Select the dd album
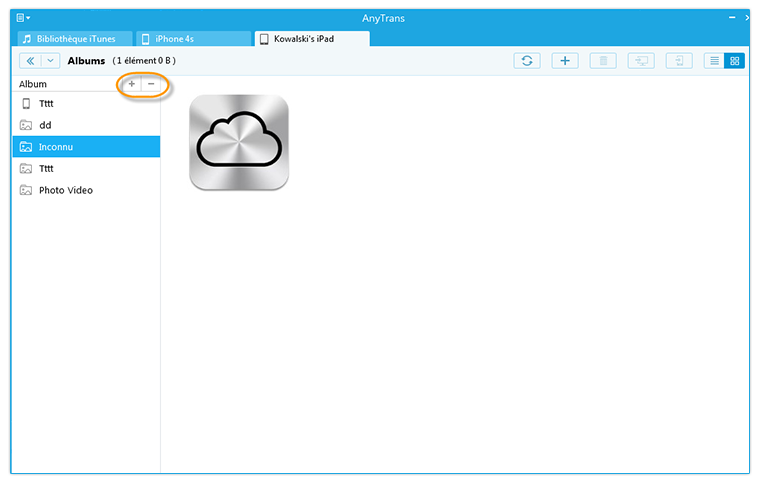760x484 pixels. tap(86, 125)
